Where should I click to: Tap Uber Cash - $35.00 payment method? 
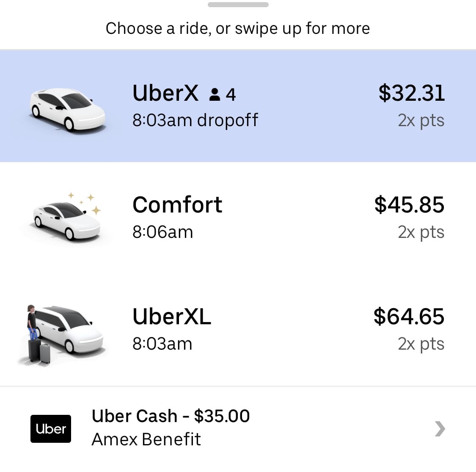pyautogui.click(x=171, y=416)
